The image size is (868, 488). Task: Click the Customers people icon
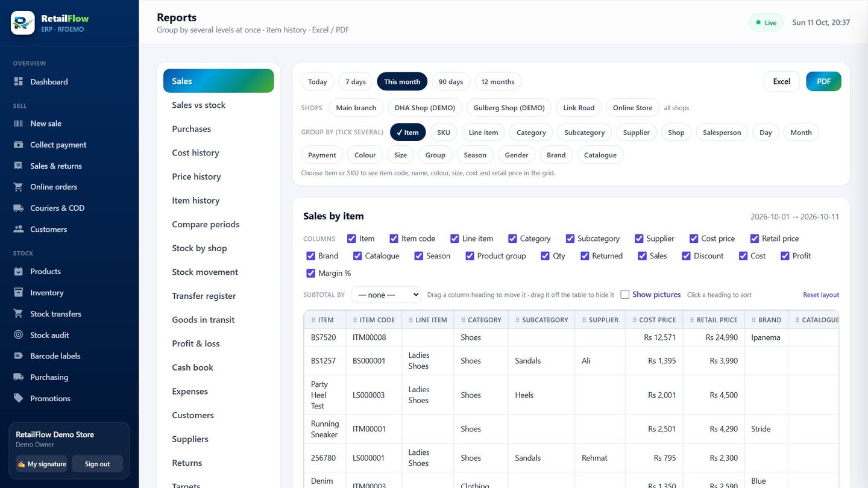[19, 229]
